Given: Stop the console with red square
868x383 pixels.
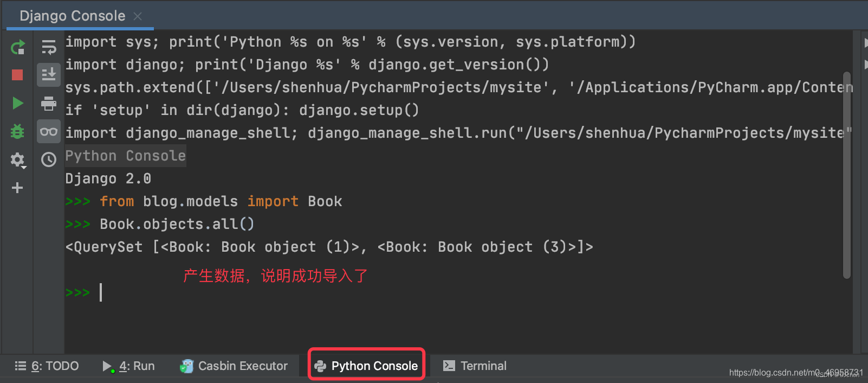Looking at the screenshot, I should click(x=17, y=75).
